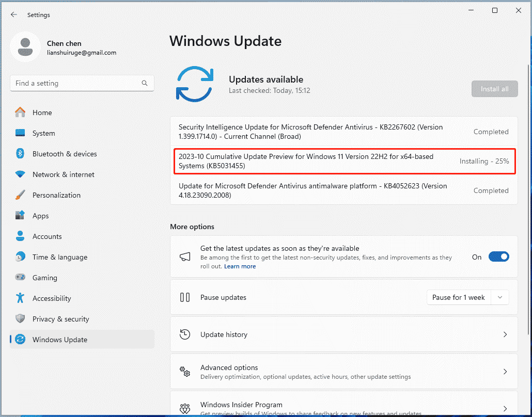The height and width of the screenshot is (417, 532).
Task: Click the Pause for 1 week button
Action: tap(459, 297)
